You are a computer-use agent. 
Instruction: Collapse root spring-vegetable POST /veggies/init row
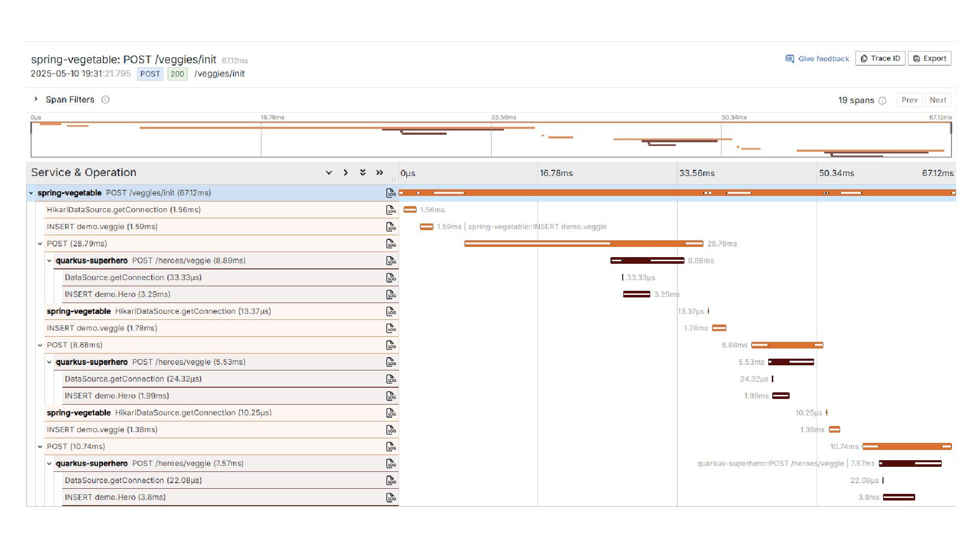tap(31, 193)
